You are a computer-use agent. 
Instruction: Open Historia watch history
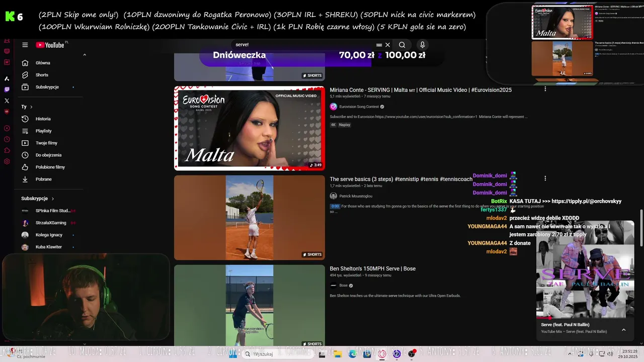pos(43,119)
